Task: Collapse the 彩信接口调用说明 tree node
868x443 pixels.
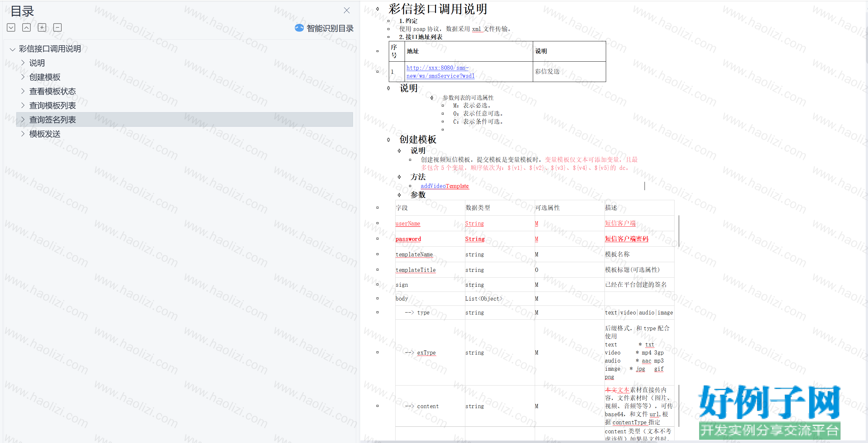Action: tap(13, 49)
